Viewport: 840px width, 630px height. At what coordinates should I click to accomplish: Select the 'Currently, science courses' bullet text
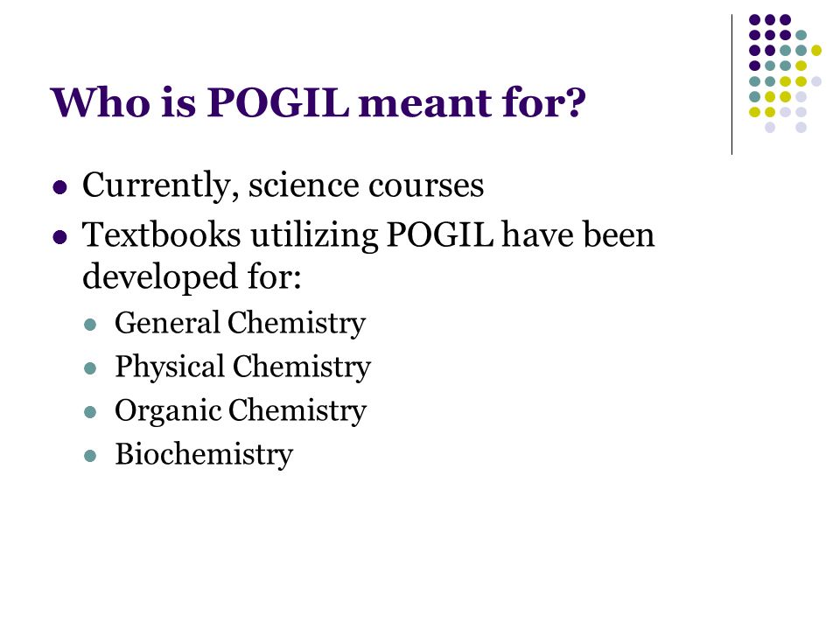pyautogui.click(x=283, y=185)
